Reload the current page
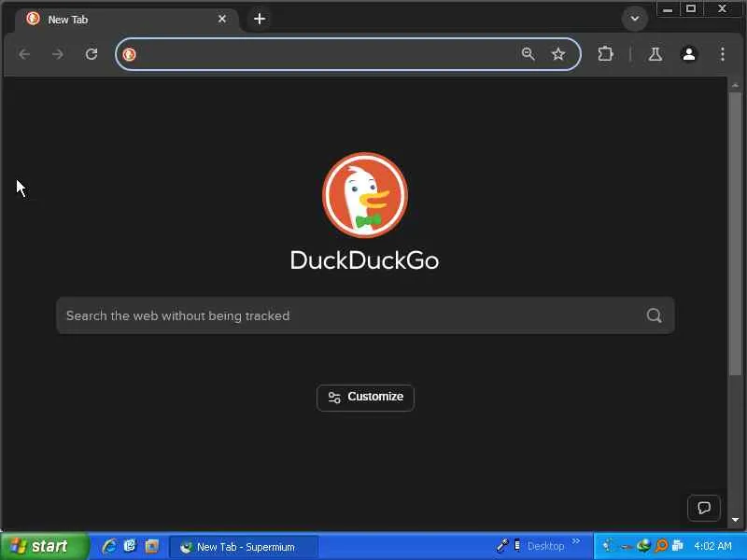 click(92, 54)
